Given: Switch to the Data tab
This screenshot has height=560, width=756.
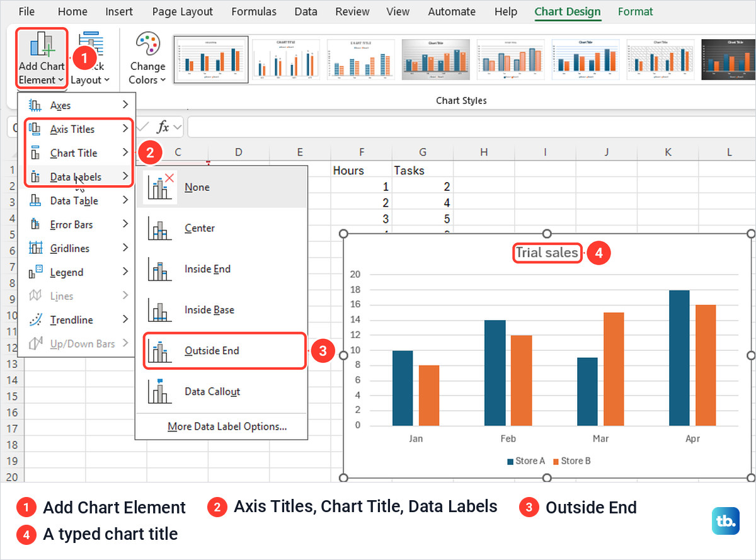Looking at the screenshot, I should tap(306, 11).
